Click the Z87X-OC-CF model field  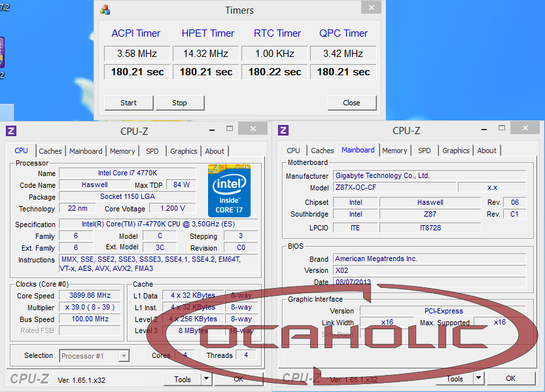point(395,187)
